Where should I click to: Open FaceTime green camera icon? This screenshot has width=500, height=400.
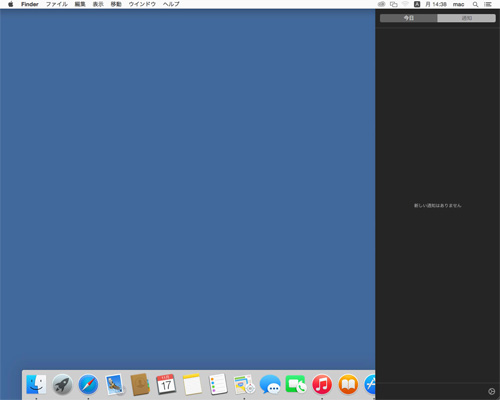[296, 384]
